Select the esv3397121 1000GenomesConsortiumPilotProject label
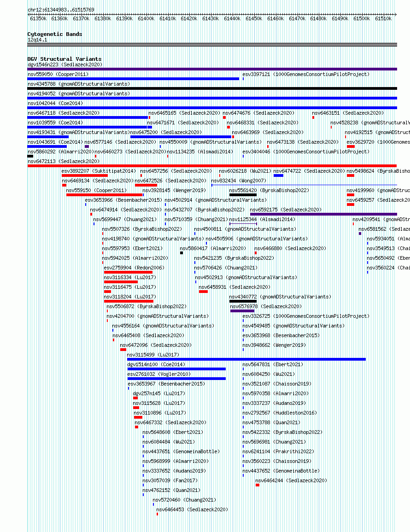Image resolution: width=410 pixels, height=532 pixels. pos(306,74)
